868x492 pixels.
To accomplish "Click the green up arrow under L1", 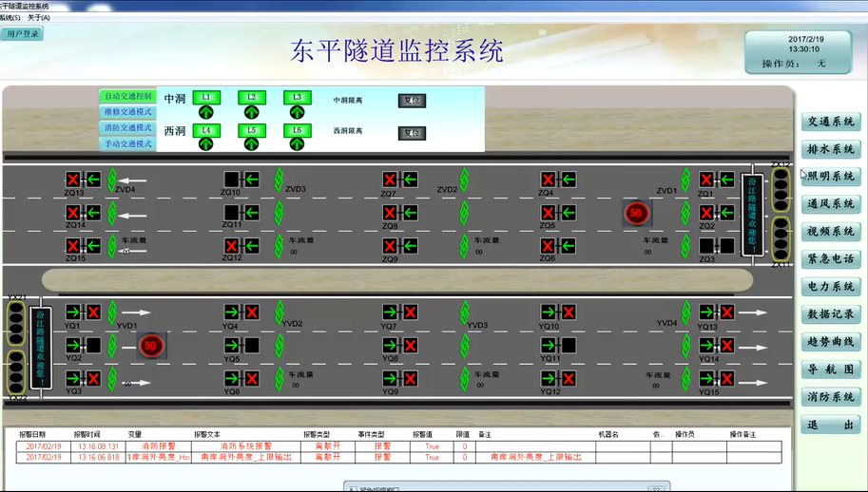I will pyautogui.click(x=205, y=112).
